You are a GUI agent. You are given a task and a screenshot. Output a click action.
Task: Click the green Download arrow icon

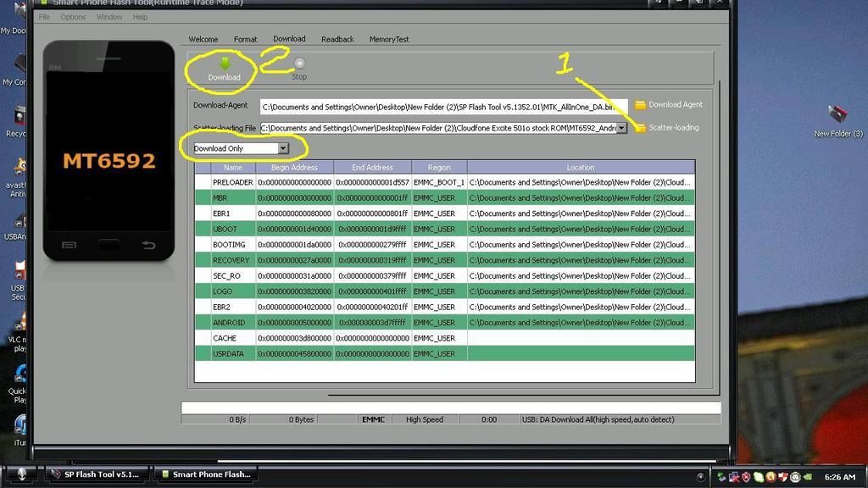(225, 64)
